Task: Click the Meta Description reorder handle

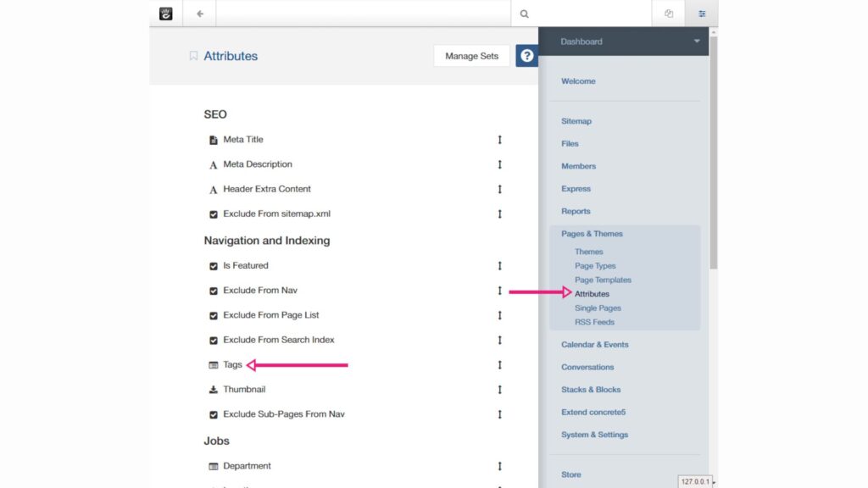Action: (499, 164)
